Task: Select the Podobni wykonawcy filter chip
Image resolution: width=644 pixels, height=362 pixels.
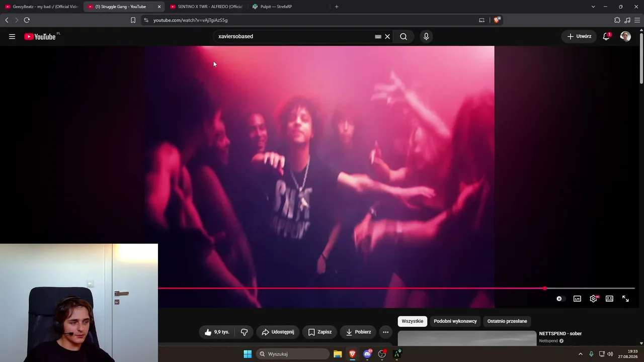Action: tap(455, 321)
